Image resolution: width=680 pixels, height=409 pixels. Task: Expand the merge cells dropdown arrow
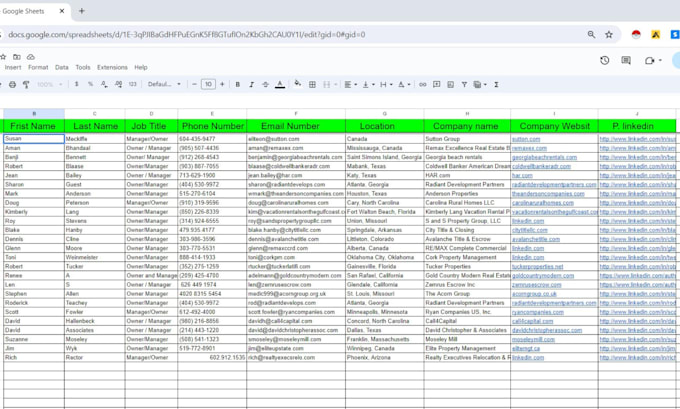pos(336,85)
